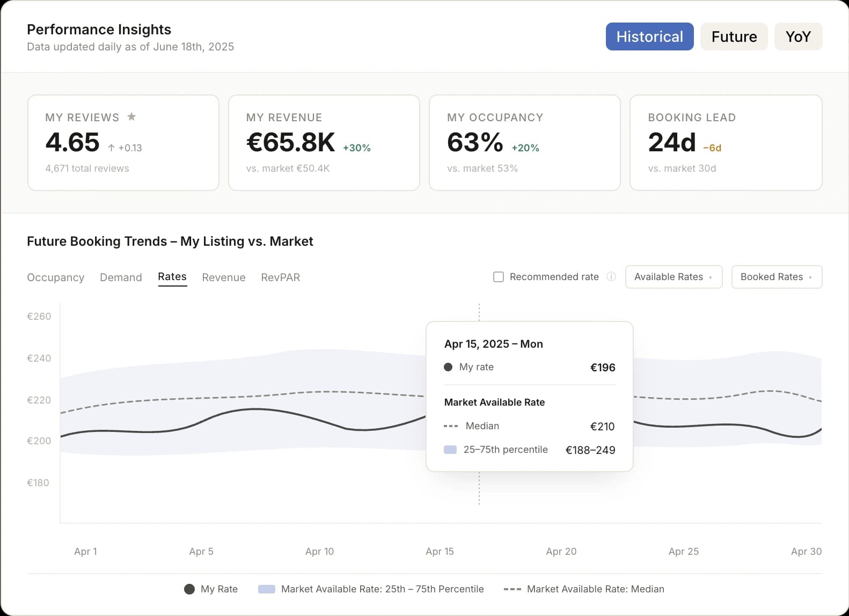
Task: Click the star icon next to My Reviews
Action: tap(131, 116)
